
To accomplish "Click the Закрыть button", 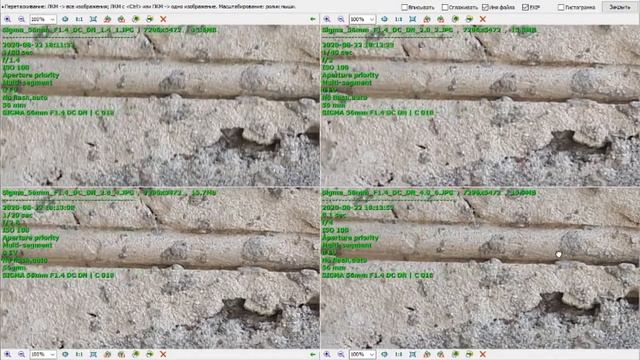I will (x=620, y=7).
